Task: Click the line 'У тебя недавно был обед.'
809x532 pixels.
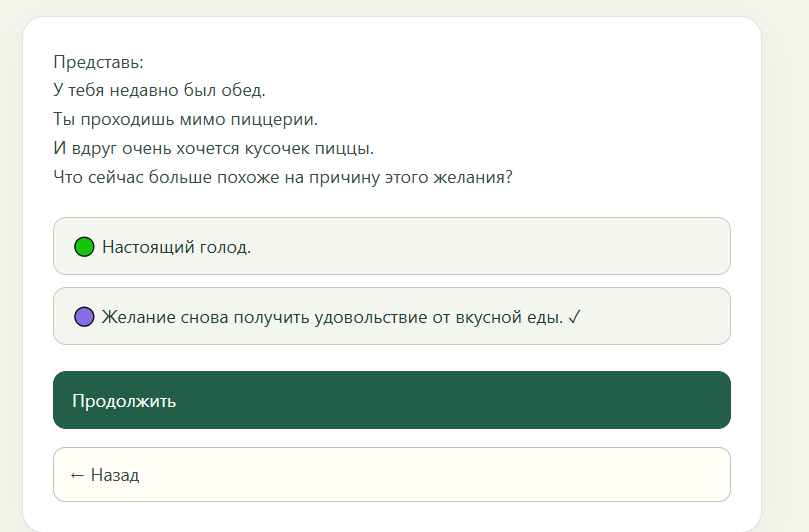Action: [159, 90]
